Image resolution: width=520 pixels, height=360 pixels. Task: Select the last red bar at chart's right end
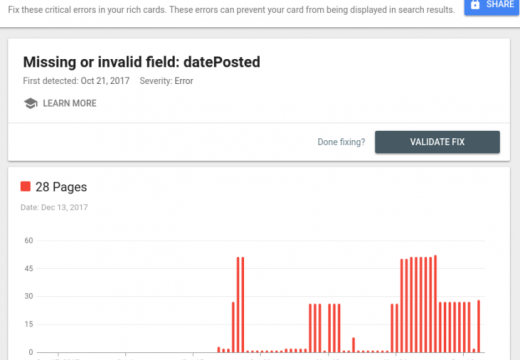[x=479, y=326]
